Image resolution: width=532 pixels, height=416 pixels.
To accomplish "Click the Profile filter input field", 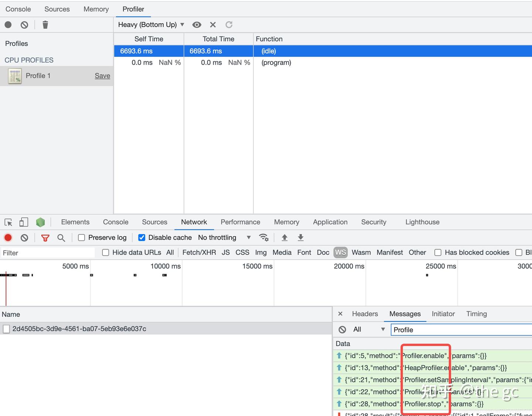I will pos(443,329).
